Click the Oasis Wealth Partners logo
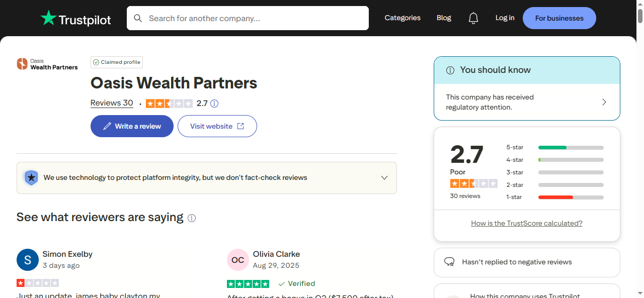The height and width of the screenshot is (298, 644). click(47, 63)
